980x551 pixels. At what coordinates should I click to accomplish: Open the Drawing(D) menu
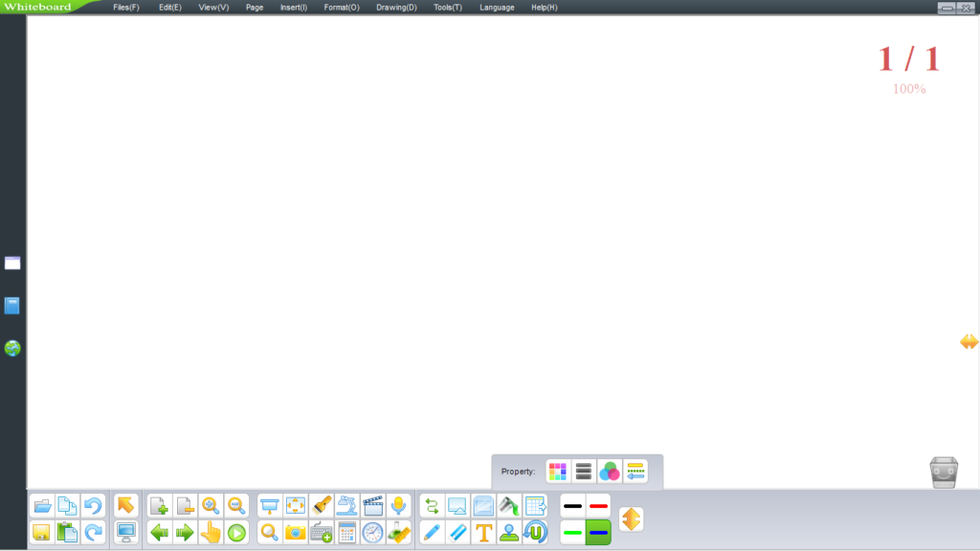[397, 8]
